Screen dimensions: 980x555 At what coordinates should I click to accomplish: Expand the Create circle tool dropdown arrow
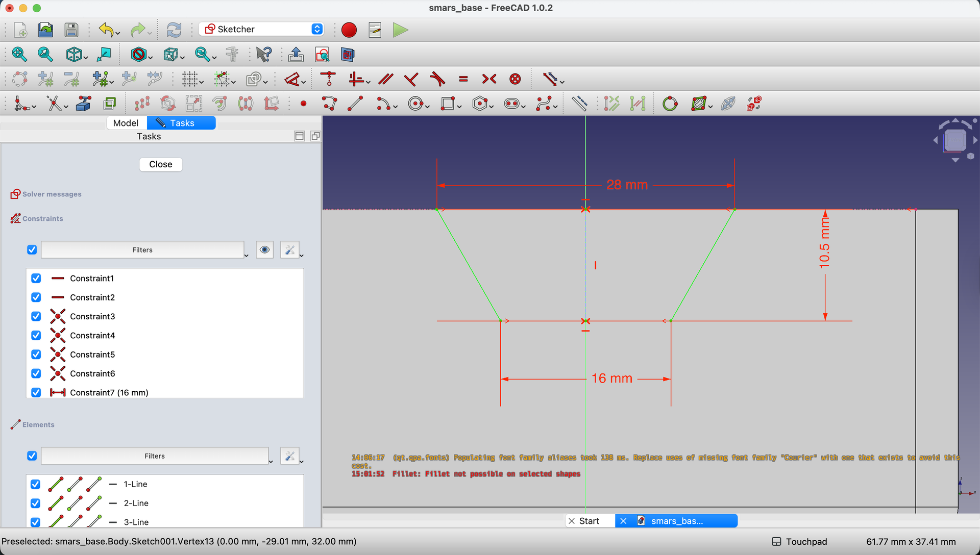point(427,107)
